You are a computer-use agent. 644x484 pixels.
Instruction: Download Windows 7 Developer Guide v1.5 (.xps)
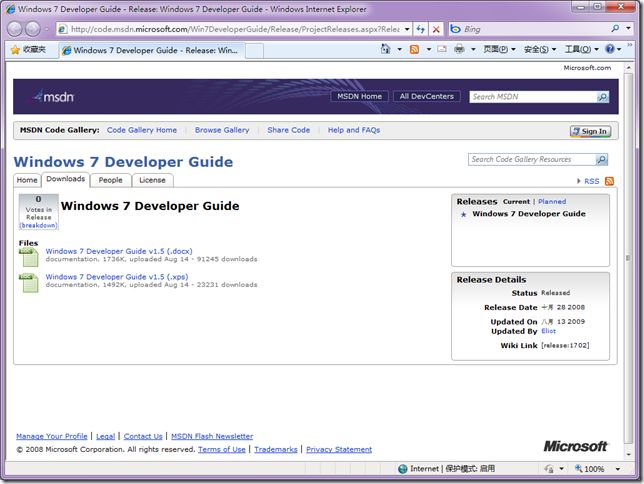(x=117, y=277)
